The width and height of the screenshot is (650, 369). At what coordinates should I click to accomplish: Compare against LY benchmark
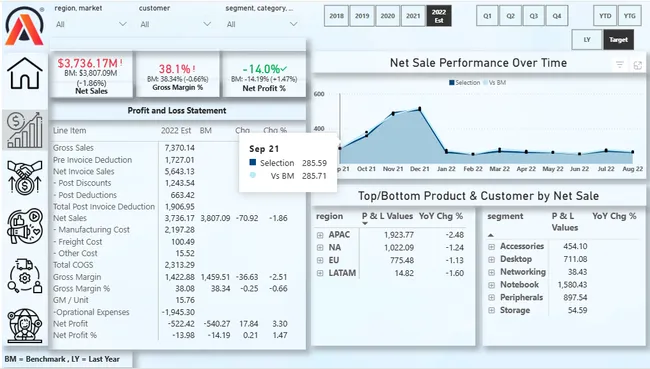tap(587, 40)
